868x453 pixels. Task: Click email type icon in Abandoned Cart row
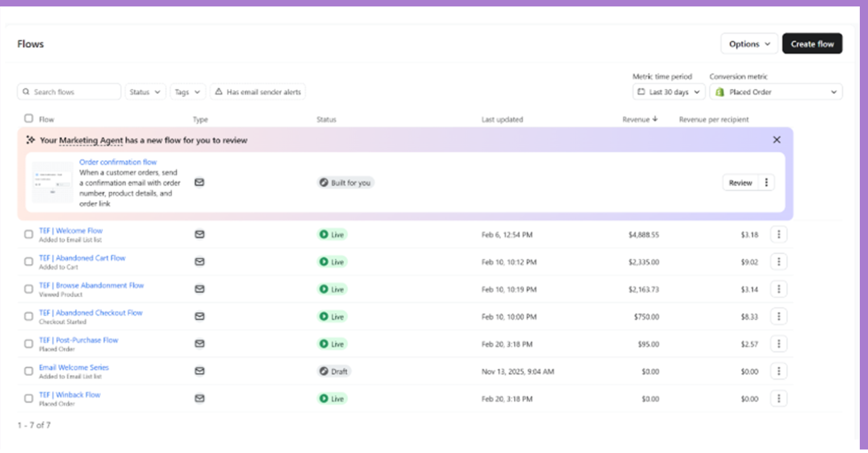(x=199, y=262)
